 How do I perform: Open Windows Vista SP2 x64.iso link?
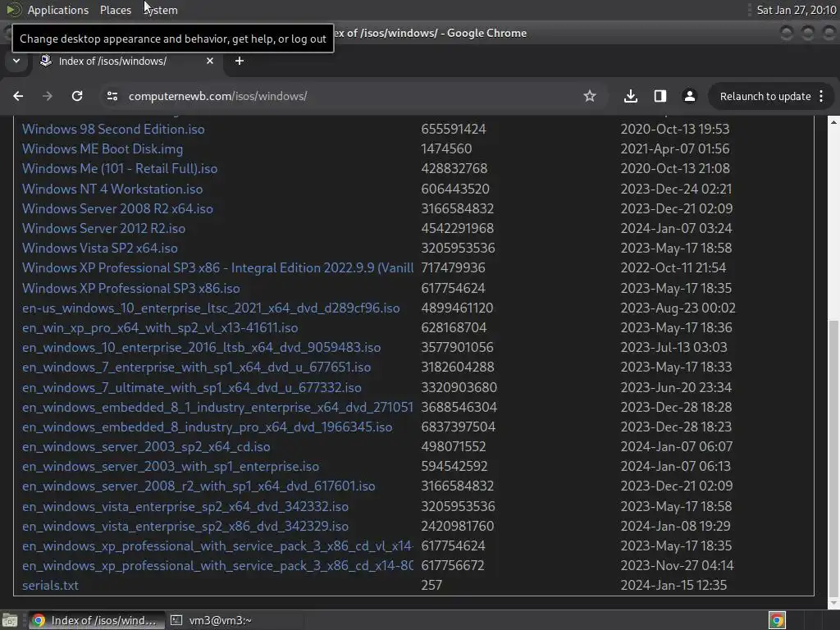[99, 249]
